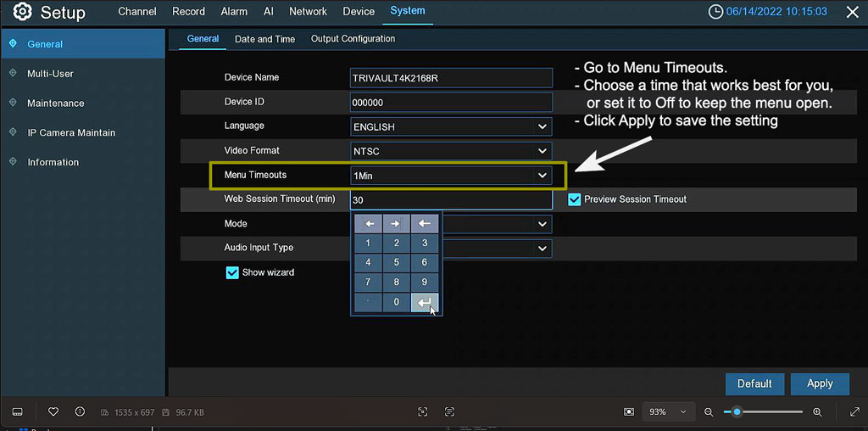Click keypad digit 0

click(x=397, y=303)
